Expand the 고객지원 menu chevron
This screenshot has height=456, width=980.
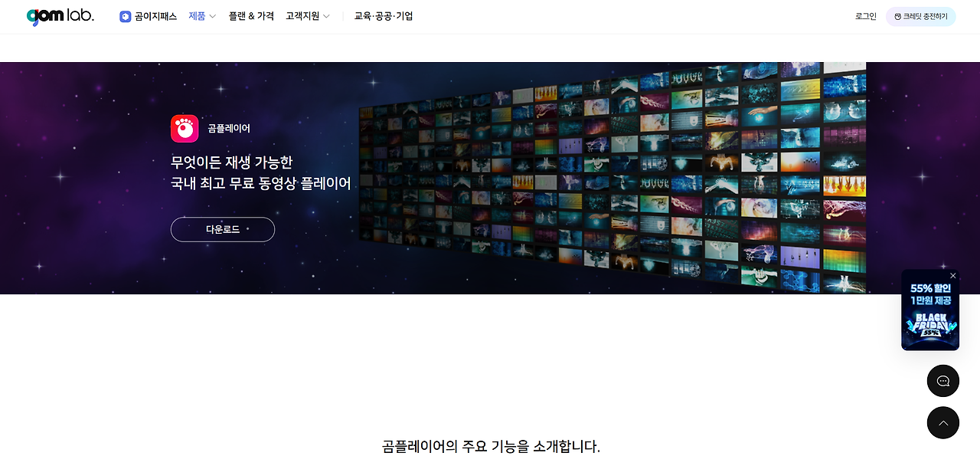pyautogui.click(x=327, y=16)
